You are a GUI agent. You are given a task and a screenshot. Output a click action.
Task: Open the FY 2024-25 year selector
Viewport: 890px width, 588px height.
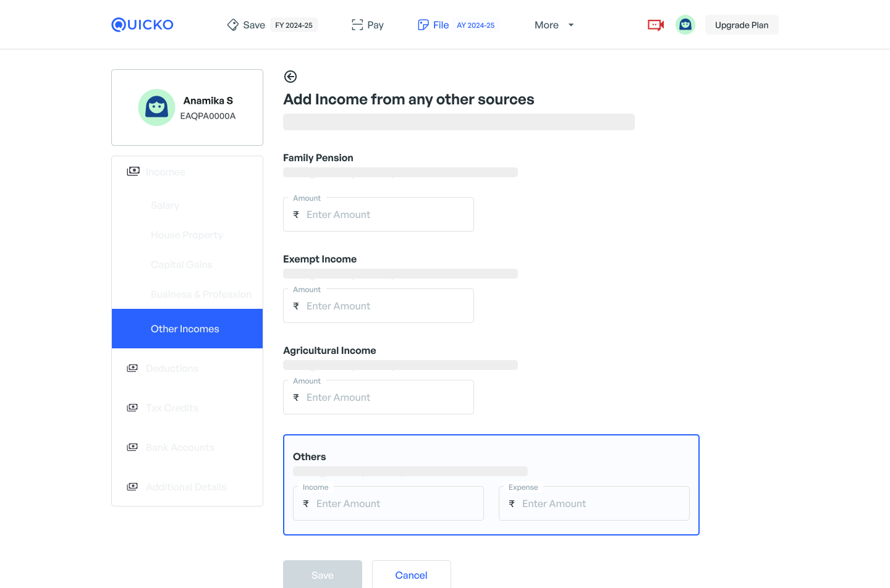pyautogui.click(x=294, y=25)
